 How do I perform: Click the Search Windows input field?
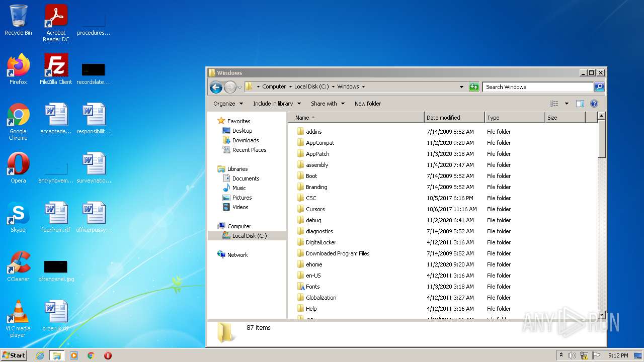(537, 87)
